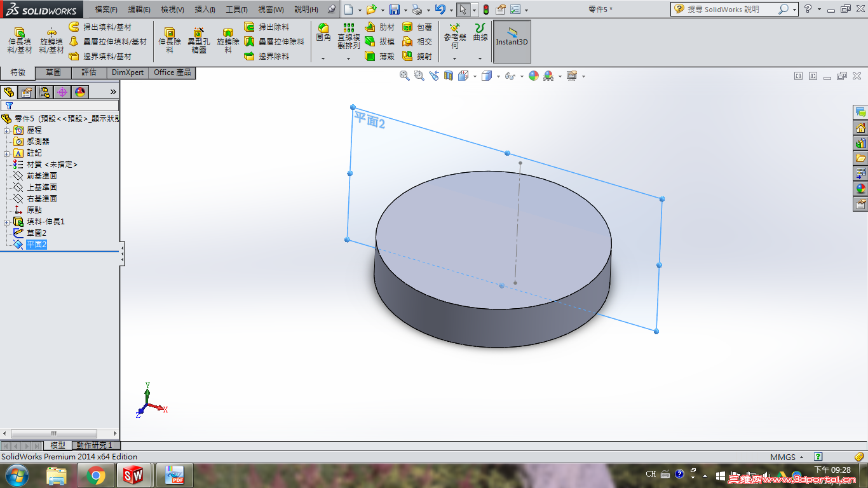Click the feature tree filter field

[x=60, y=105]
